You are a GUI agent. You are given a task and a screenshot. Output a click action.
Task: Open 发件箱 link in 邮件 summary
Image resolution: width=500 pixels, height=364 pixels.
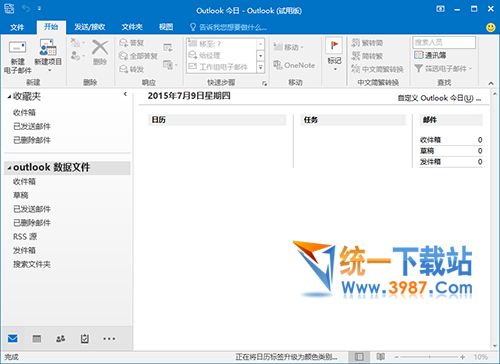(x=430, y=162)
